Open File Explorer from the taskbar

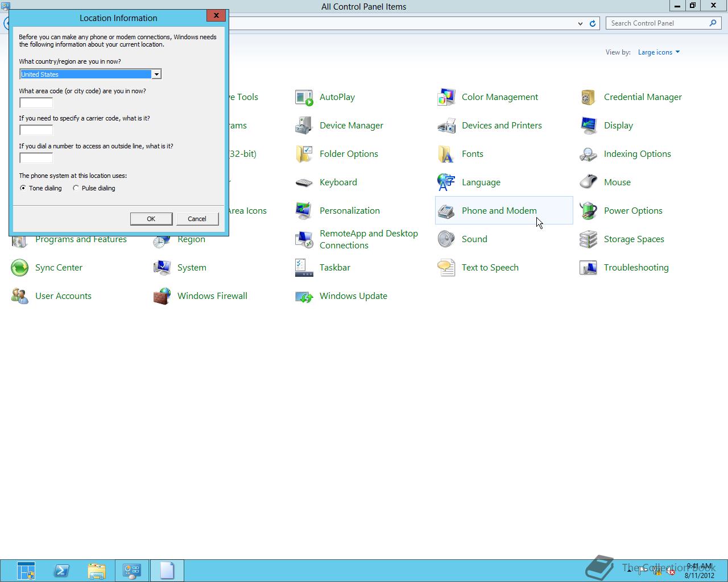point(97,571)
